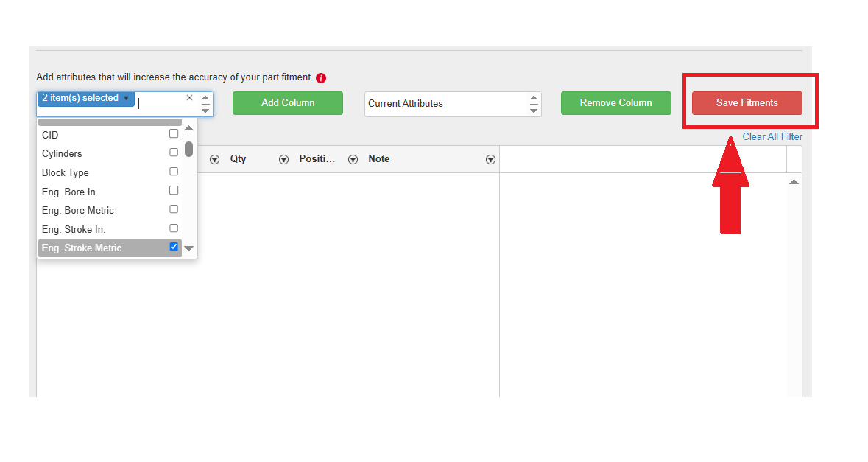Click the red Save Fitments button
Image resolution: width=868 pixels, height=462 pixels.
[747, 103]
